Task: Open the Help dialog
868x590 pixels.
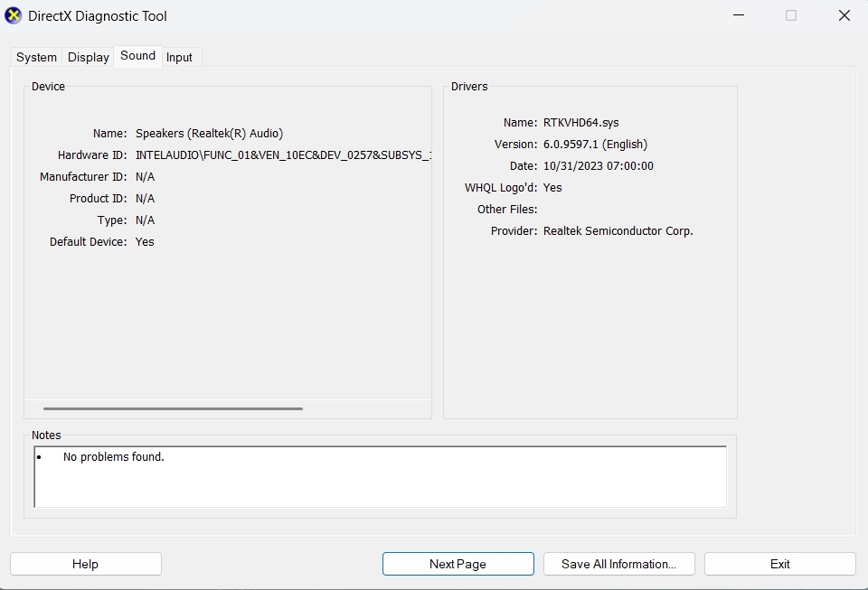Action: coord(85,563)
